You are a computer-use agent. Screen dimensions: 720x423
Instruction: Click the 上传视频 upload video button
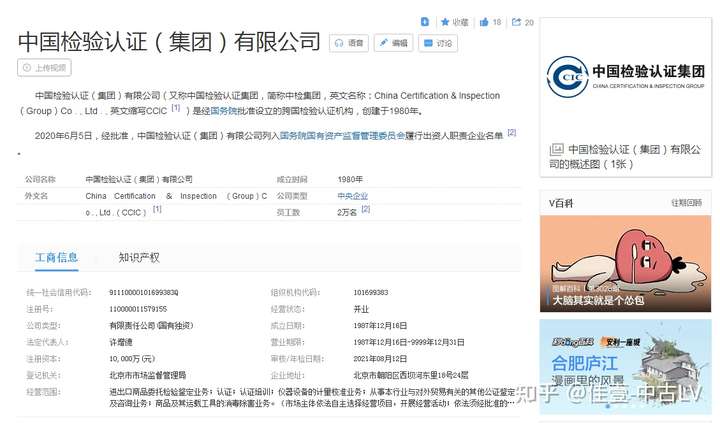pos(44,68)
